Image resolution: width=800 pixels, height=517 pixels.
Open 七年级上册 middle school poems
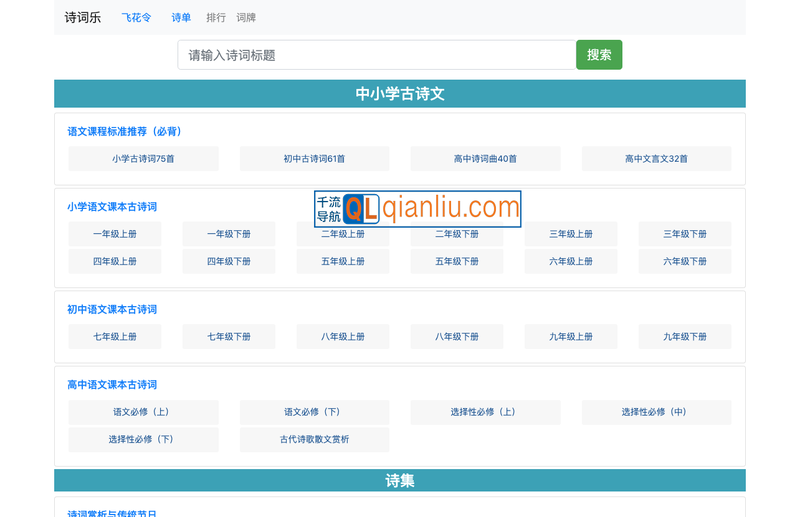click(x=115, y=337)
